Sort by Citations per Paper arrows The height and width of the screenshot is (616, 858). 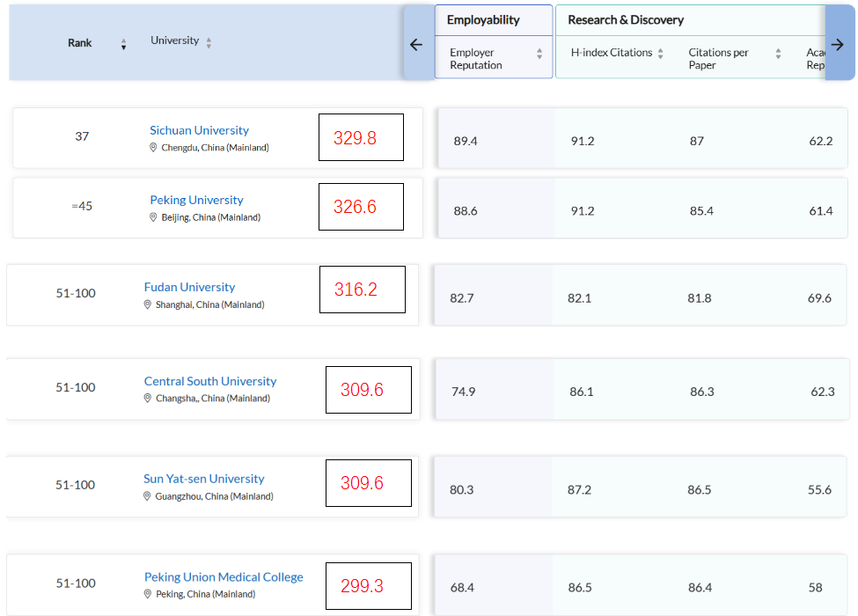click(x=778, y=55)
